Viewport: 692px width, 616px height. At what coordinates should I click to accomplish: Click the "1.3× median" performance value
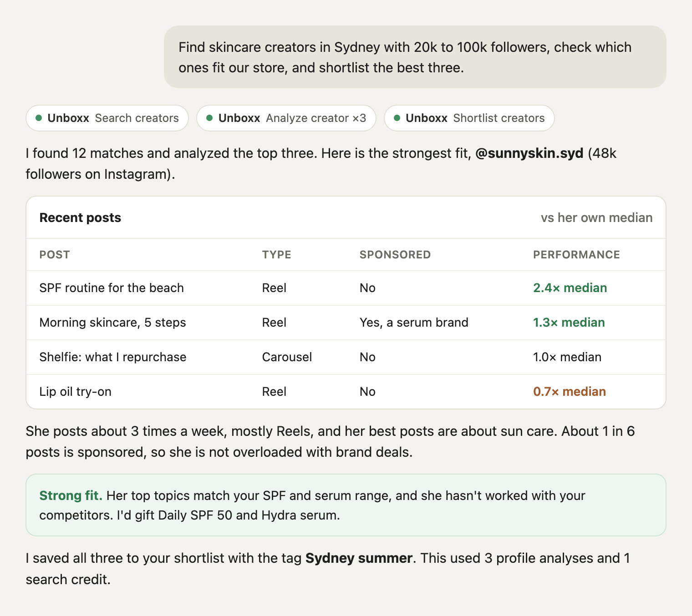tap(569, 323)
